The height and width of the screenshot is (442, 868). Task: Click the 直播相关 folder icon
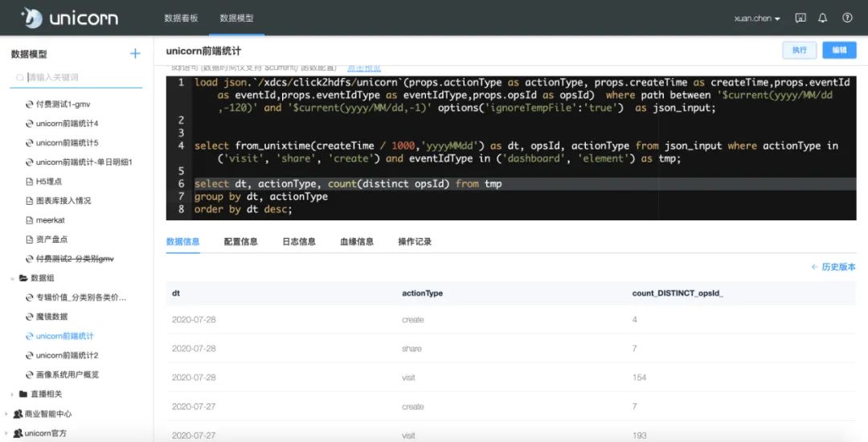(x=23, y=395)
